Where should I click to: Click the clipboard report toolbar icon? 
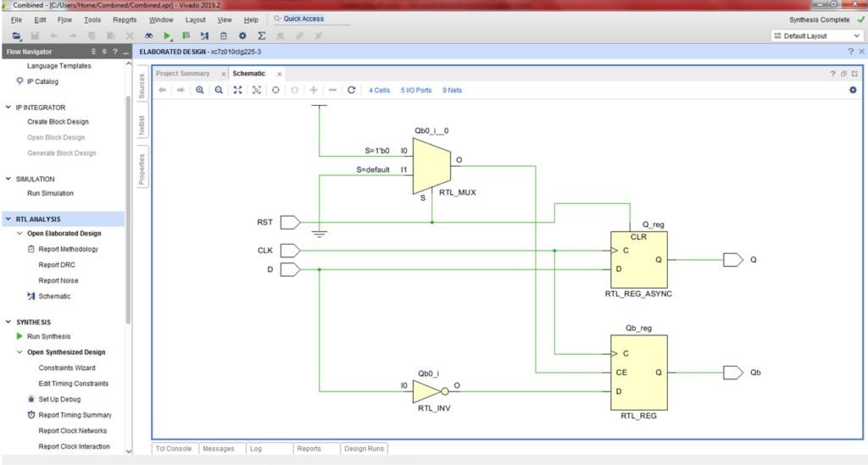[x=224, y=36]
